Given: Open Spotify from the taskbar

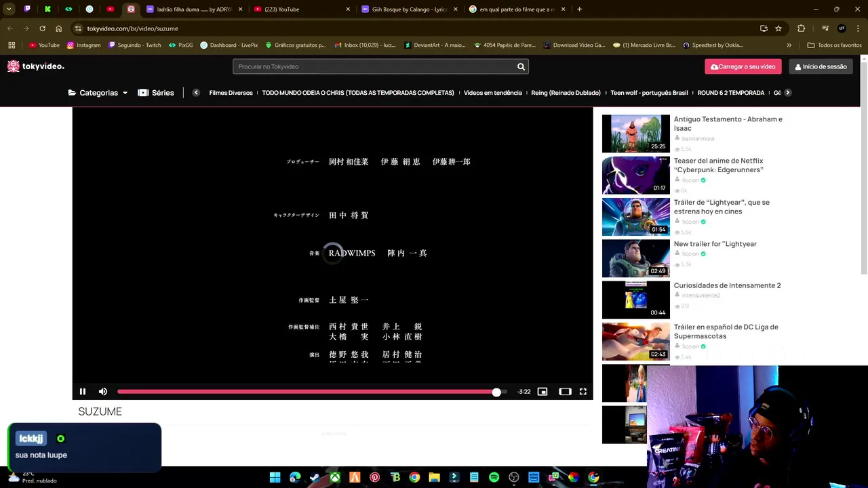Looking at the screenshot, I should [x=494, y=477].
